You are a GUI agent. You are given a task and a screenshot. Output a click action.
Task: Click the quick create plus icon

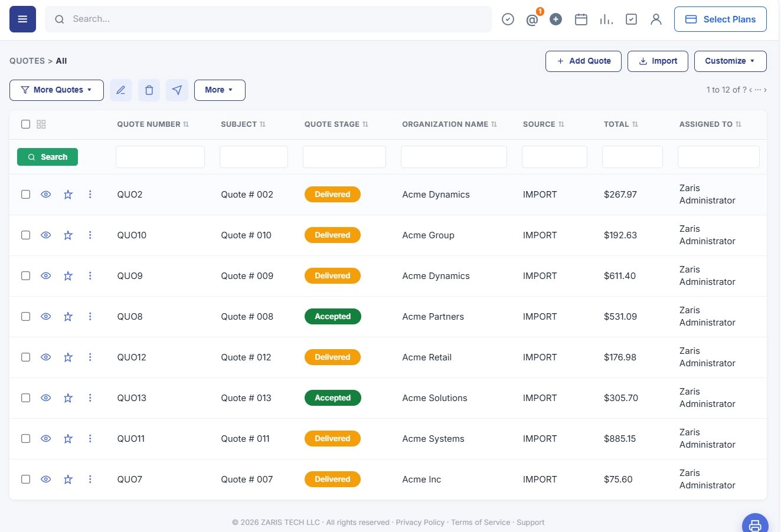click(x=555, y=19)
